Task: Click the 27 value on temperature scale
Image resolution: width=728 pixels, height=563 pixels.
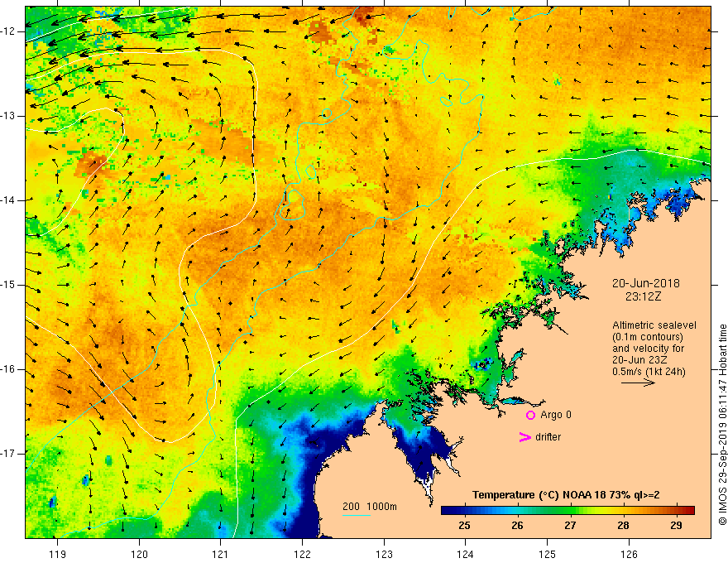Action: pyautogui.click(x=570, y=526)
